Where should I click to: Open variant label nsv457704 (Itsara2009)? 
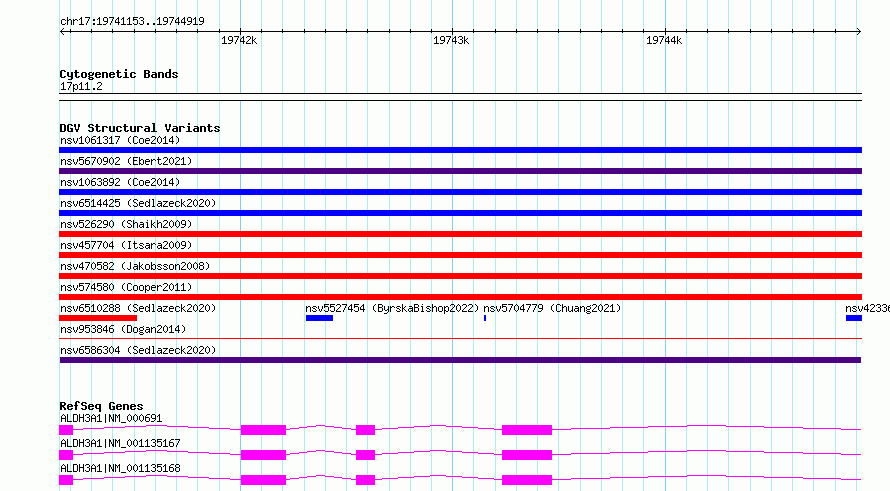(x=126, y=245)
